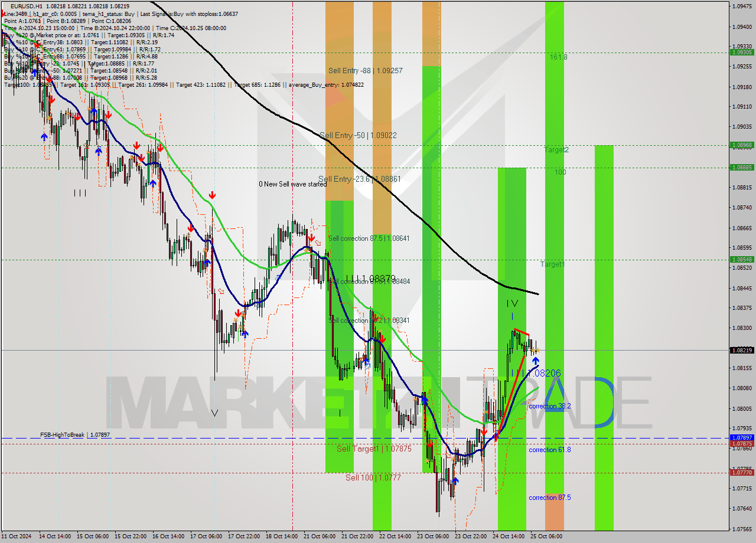Click the '100' Fibonacci label under Target2
The height and width of the screenshot is (543, 756).
pos(560,172)
